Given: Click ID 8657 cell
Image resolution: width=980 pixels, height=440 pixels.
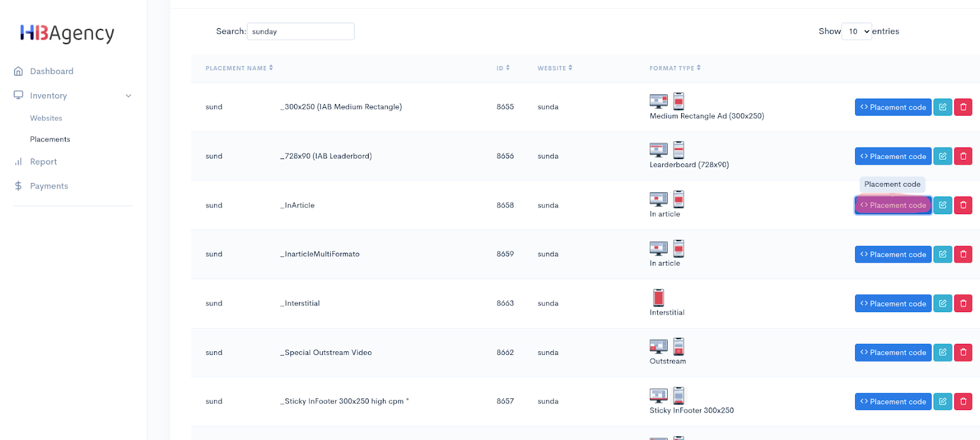Looking at the screenshot, I should [505, 401].
